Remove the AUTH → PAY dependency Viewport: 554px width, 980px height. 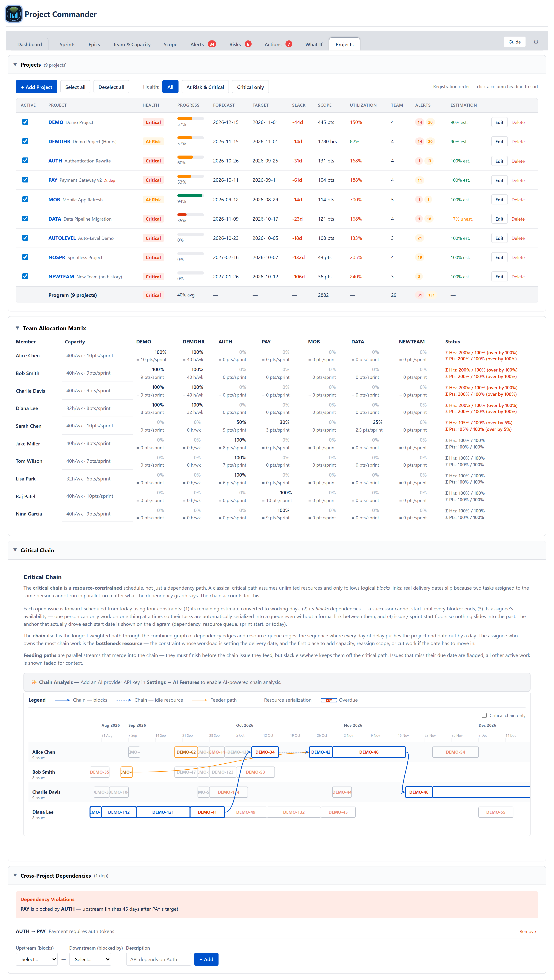click(x=527, y=931)
